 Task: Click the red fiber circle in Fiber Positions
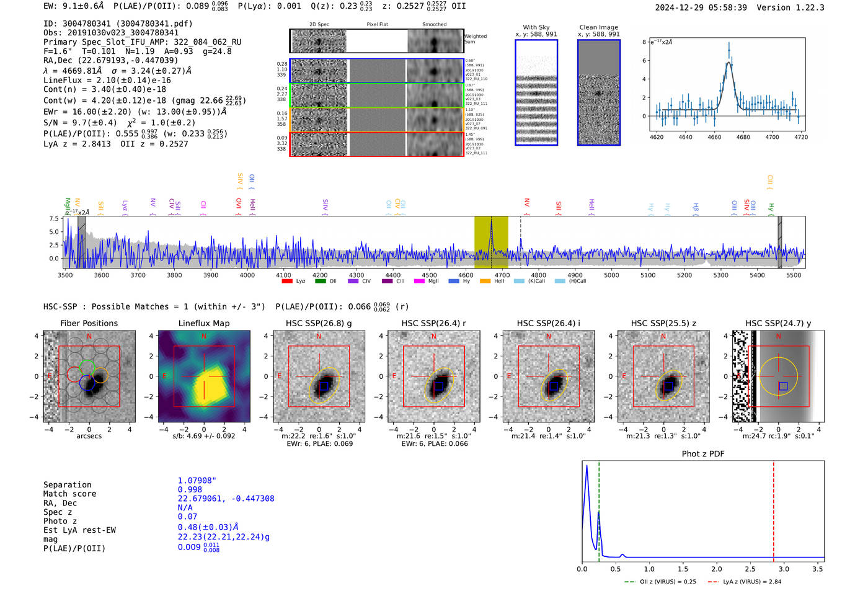pos(74,375)
